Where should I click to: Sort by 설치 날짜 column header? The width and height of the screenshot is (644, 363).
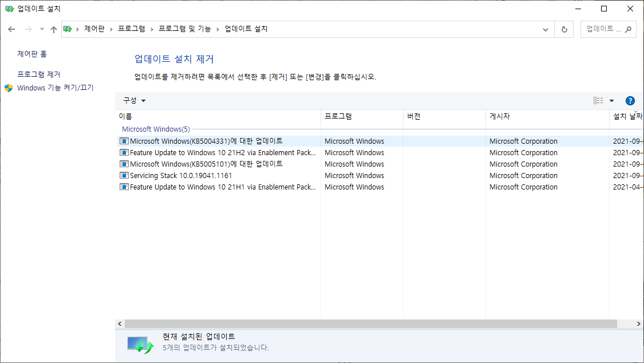(626, 117)
